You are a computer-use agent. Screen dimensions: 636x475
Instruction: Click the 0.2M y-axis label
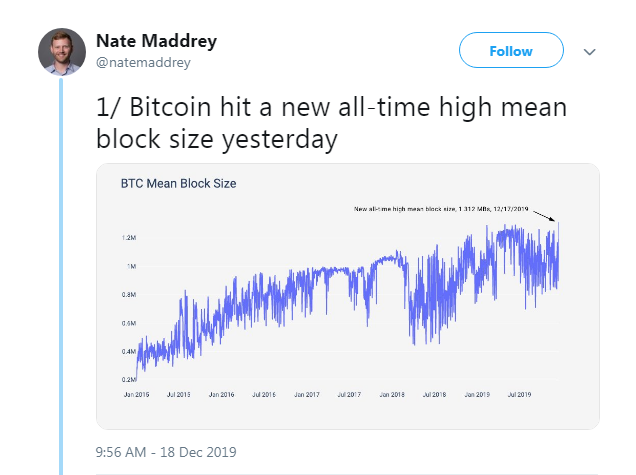[129, 380]
